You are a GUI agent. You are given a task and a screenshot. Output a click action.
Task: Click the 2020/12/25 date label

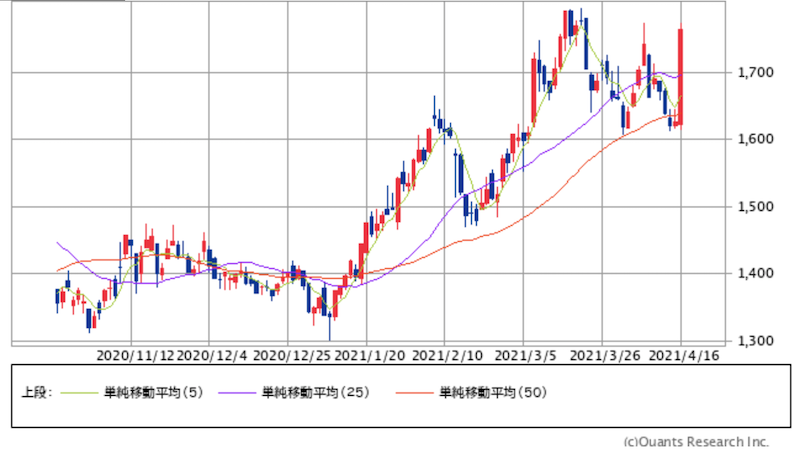click(292, 356)
